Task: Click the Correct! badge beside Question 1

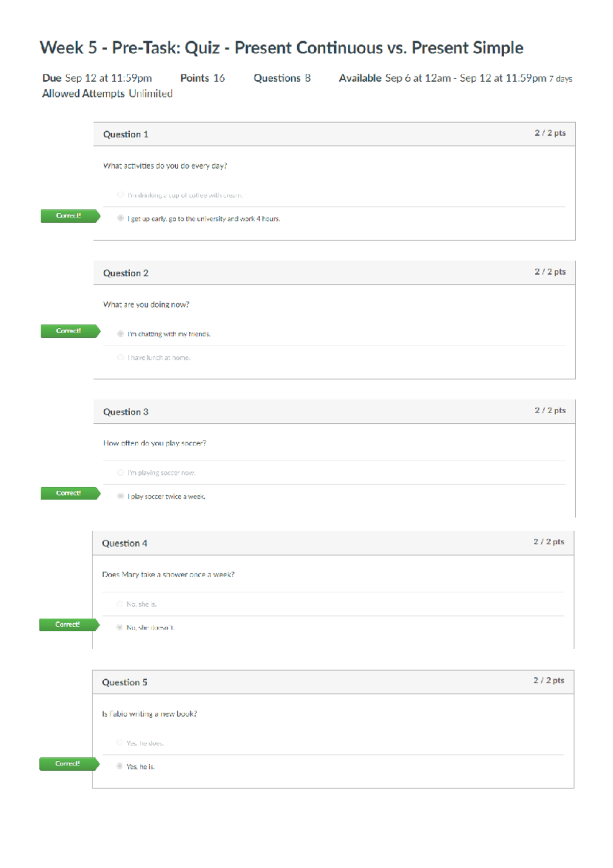Action: pyautogui.click(x=70, y=216)
